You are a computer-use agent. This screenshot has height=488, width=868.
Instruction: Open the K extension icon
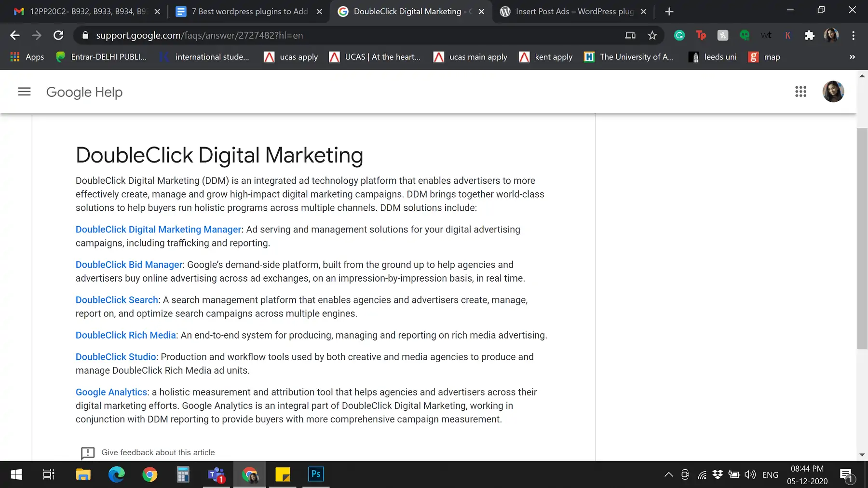[787, 35]
